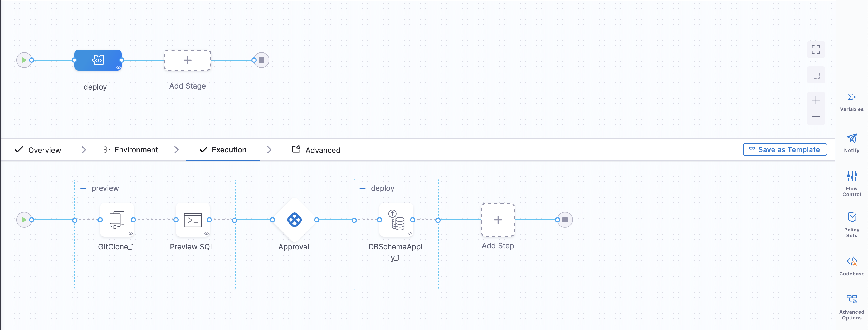Image resolution: width=868 pixels, height=330 pixels.
Task: Open the Notify panel
Action: [x=851, y=143]
